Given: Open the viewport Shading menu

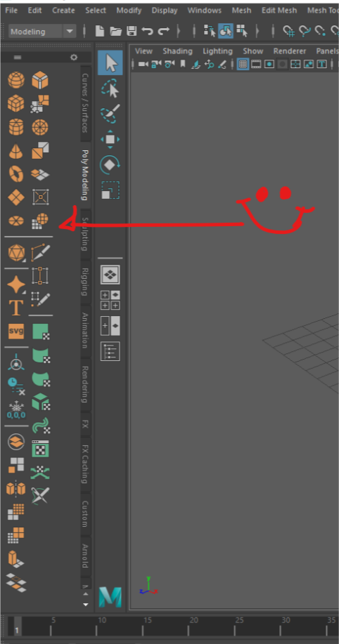Looking at the screenshot, I should pos(177,51).
